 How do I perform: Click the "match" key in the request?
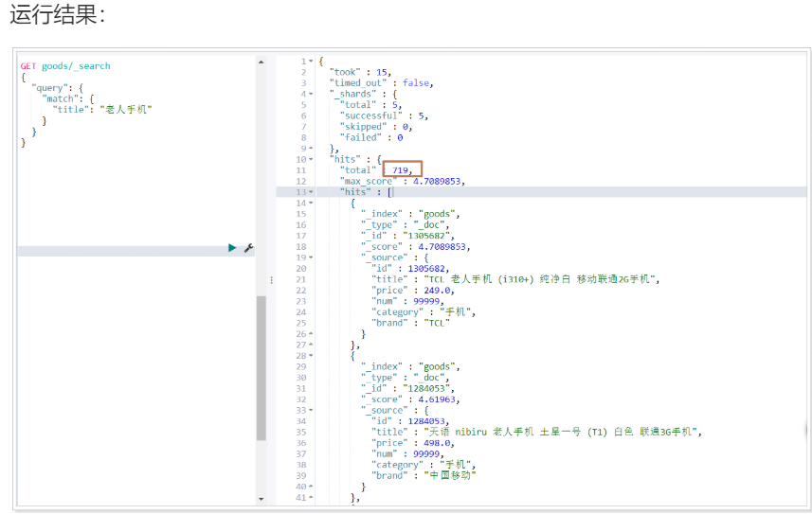pos(60,98)
